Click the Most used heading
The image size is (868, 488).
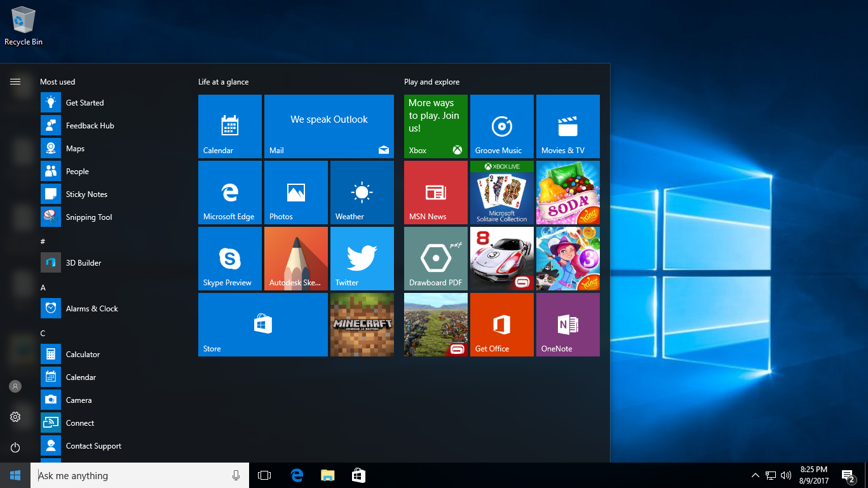(58, 82)
